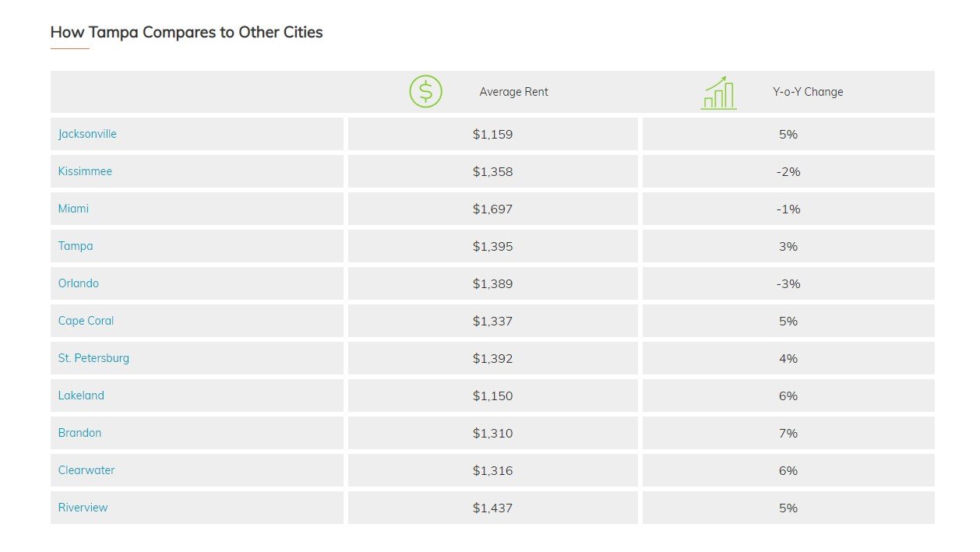The image size is (980, 552).
Task: Select Orlando's -3% change cell
Action: (x=788, y=283)
